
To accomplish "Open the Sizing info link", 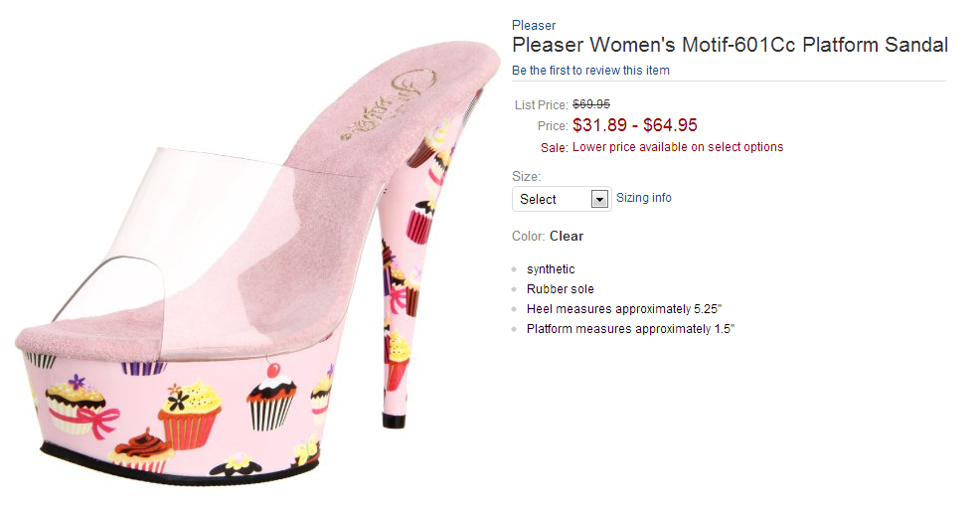I will pyautogui.click(x=644, y=198).
